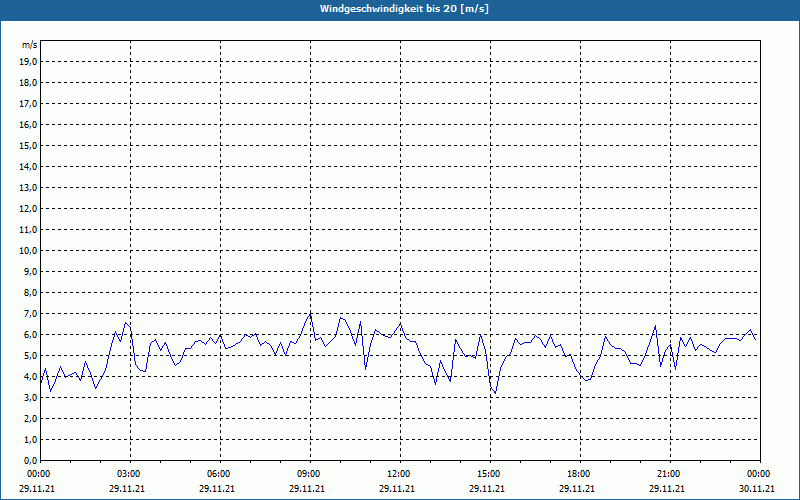The width and height of the screenshot is (800, 500).
Task: Click the "12:00" time label
Action: pyautogui.click(x=398, y=474)
